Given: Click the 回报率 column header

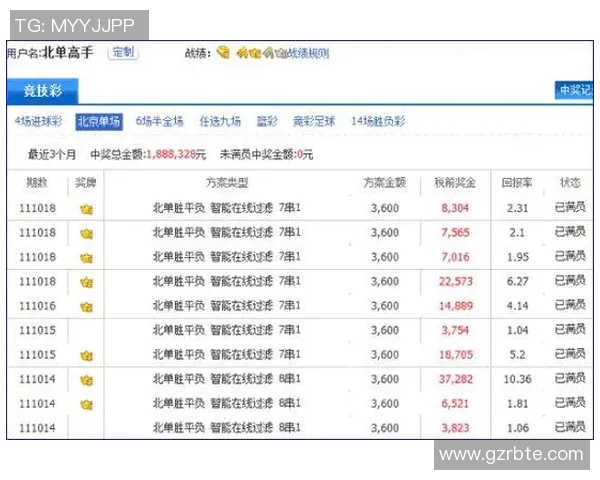Looking at the screenshot, I should 517,183.
